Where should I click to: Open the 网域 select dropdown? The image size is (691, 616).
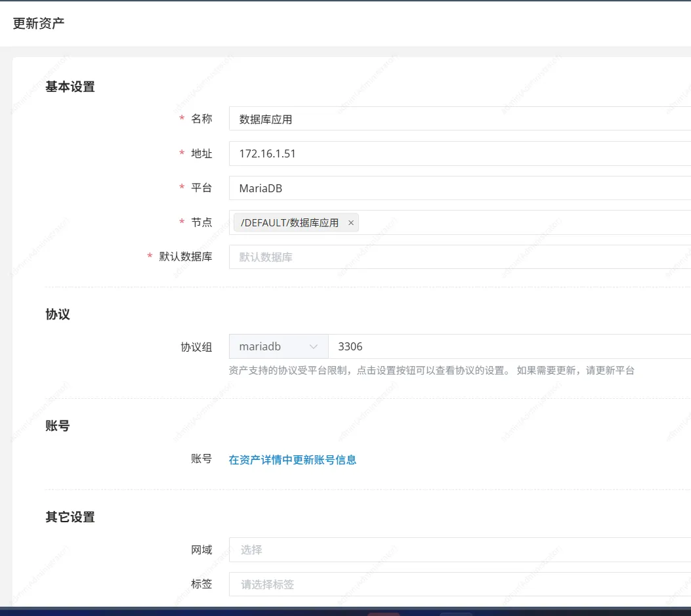click(459, 550)
